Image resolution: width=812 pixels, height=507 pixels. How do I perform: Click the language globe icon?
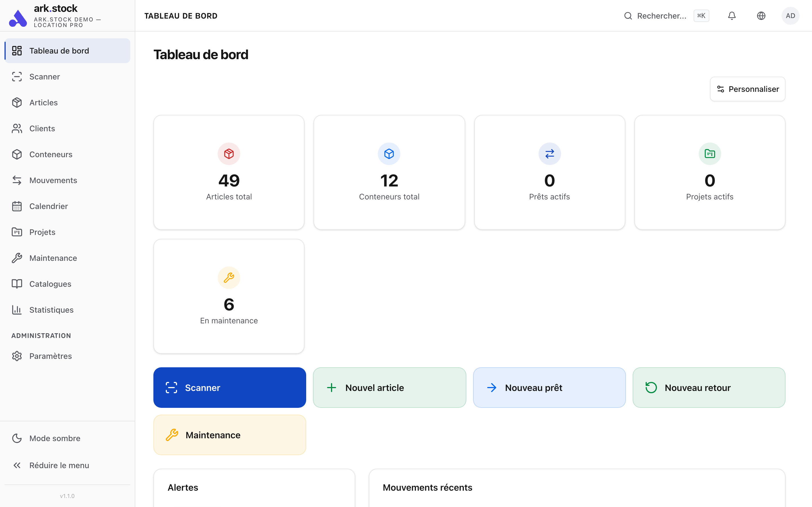click(761, 15)
